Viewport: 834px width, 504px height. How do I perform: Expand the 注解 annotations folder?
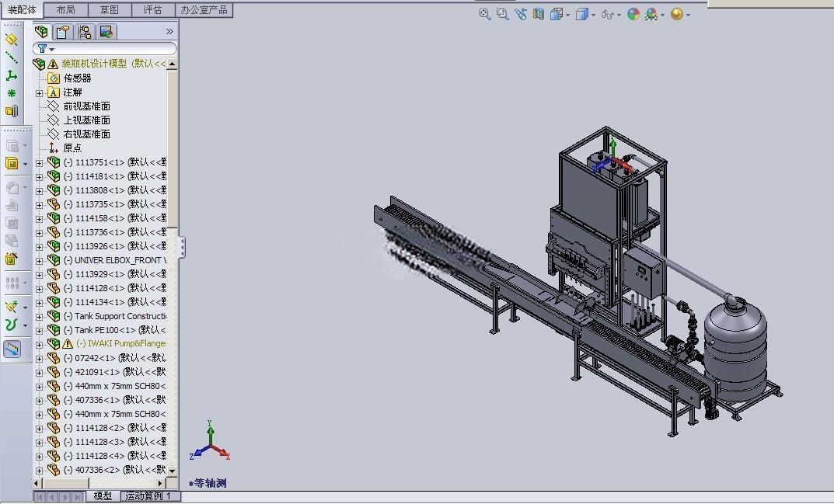[39, 93]
